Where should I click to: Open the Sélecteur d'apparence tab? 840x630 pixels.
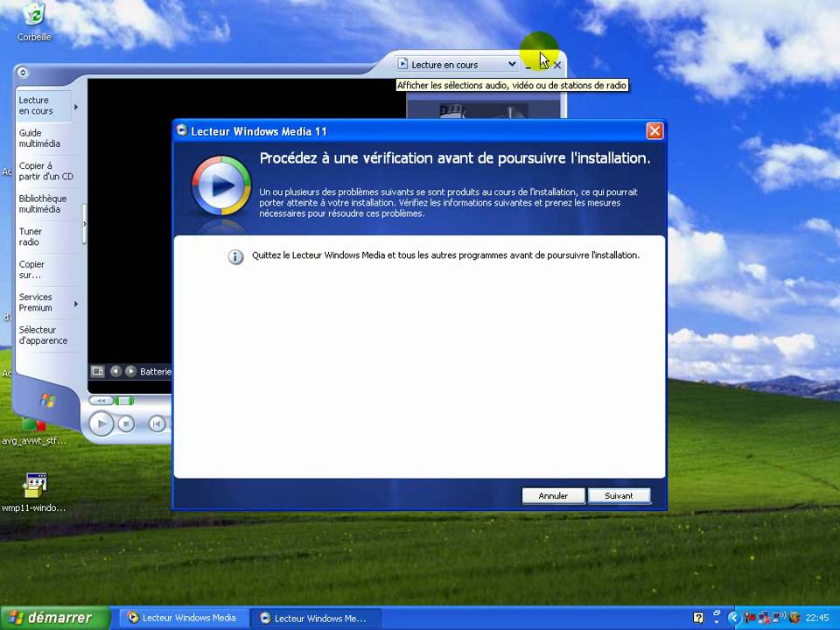(x=44, y=335)
